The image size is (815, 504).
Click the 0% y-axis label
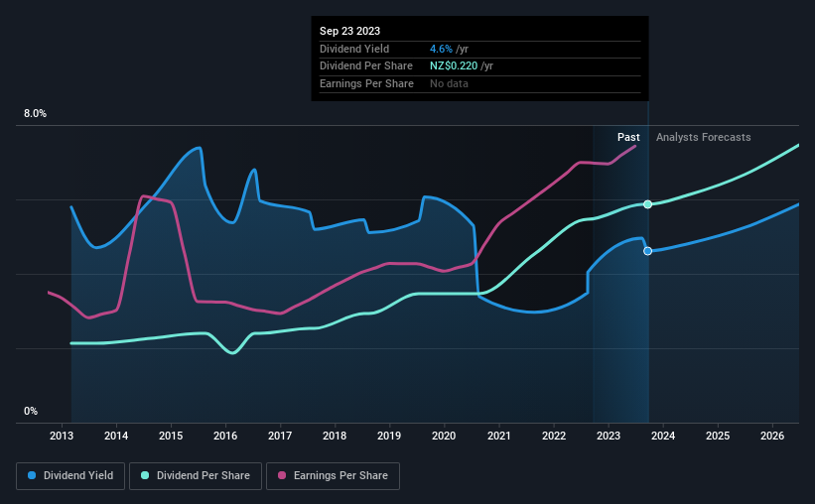(31, 411)
